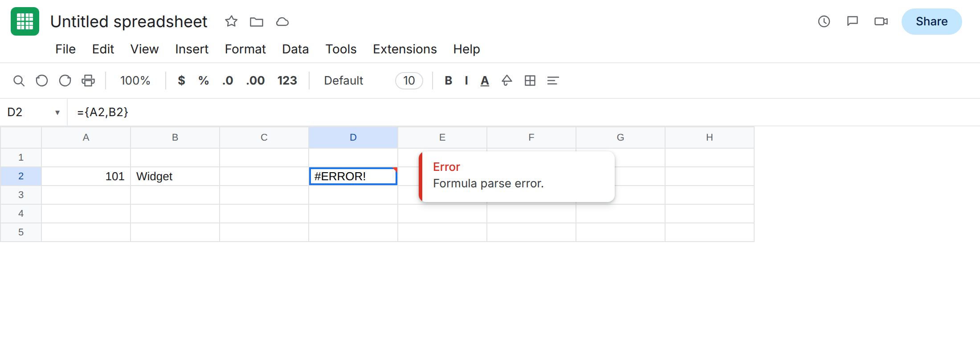Screen dimensions: 980x356
Task: Select the cell containing Widget
Action: 175,176
